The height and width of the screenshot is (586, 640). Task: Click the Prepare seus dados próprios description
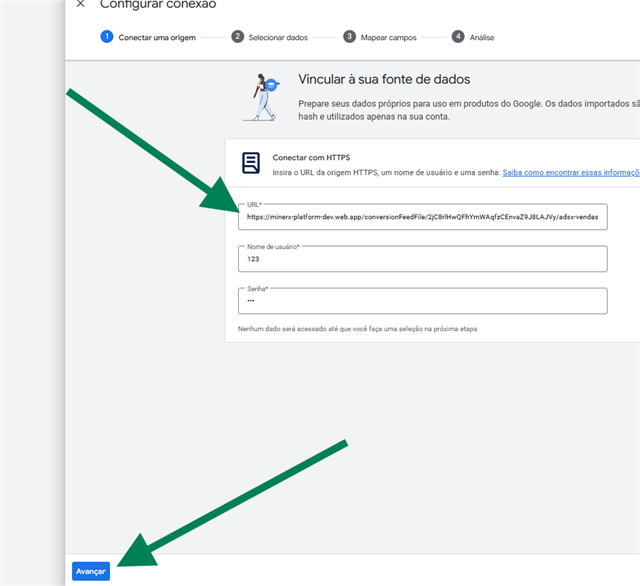469,110
